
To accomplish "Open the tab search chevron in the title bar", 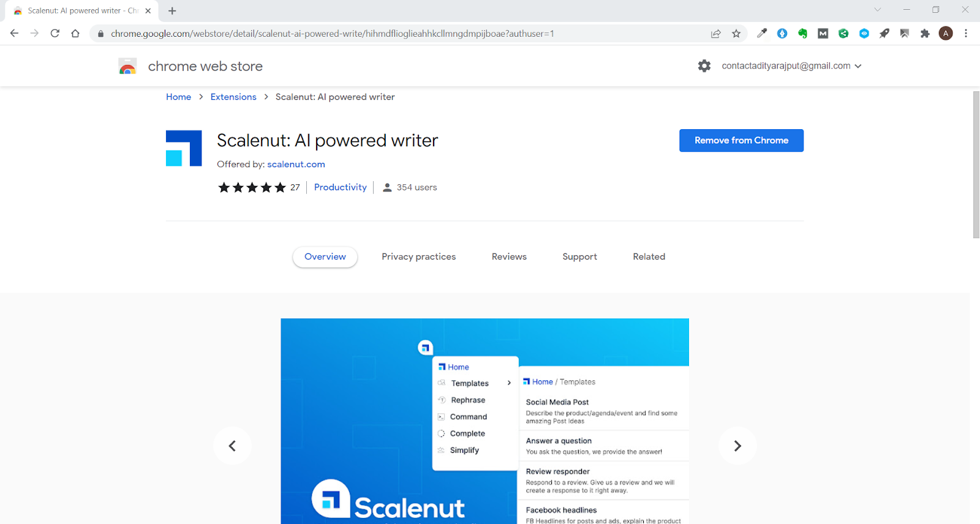I will (878, 10).
